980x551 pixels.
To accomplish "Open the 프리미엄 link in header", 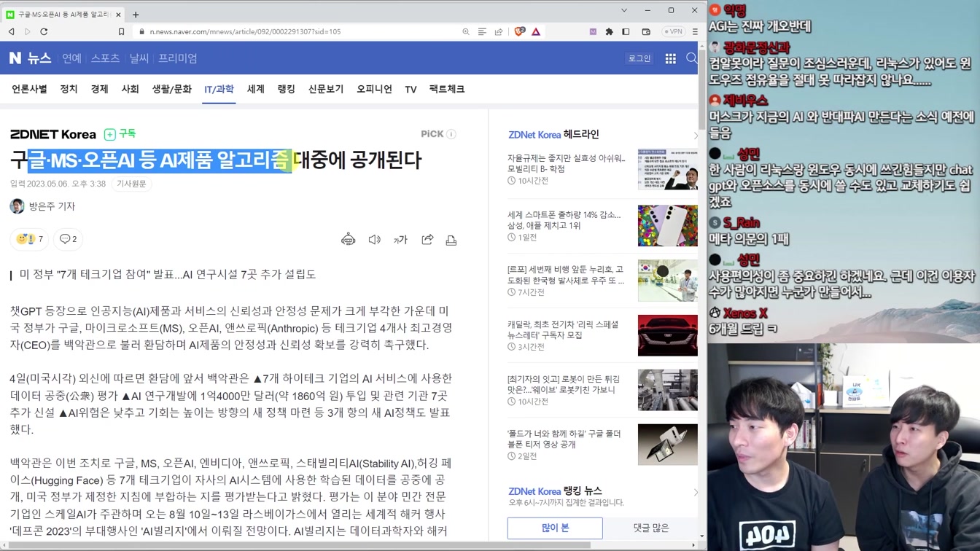I will click(x=178, y=58).
